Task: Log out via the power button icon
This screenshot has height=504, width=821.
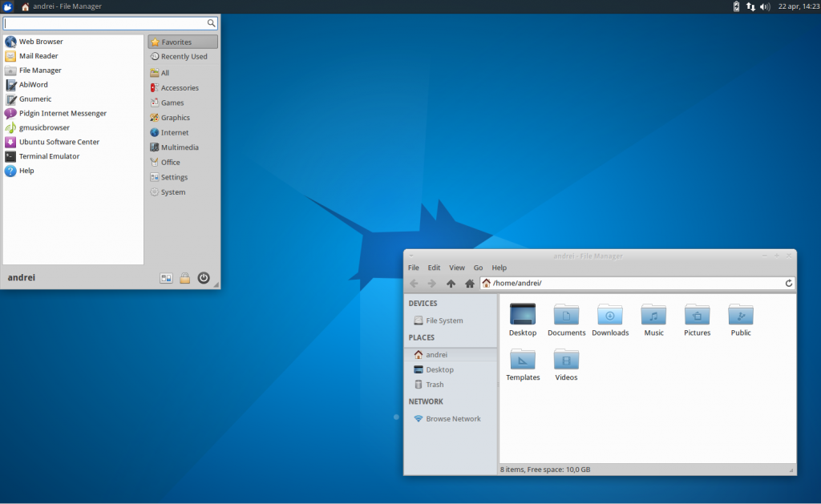Action: [x=203, y=277]
